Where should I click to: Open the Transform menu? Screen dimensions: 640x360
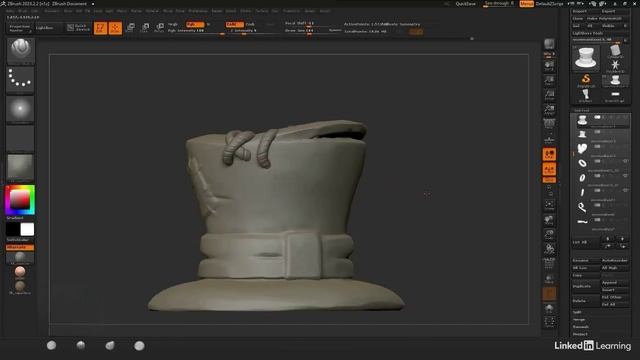[291, 11]
